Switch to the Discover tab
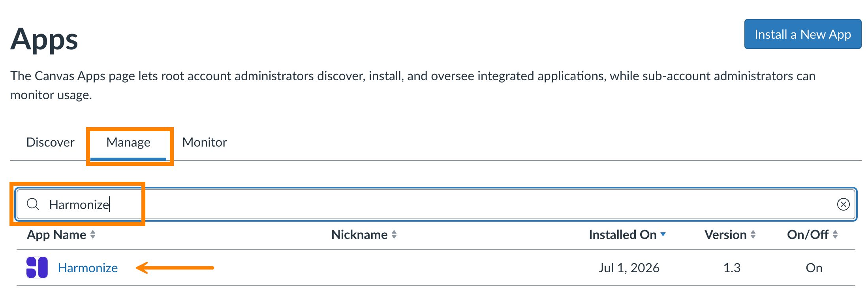 pyautogui.click(x=50, y=142)
